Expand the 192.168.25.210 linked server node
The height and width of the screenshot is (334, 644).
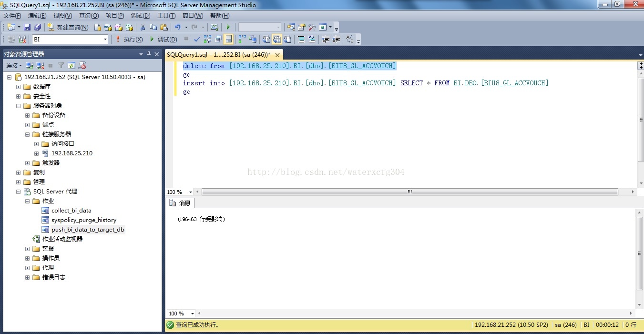37,153
